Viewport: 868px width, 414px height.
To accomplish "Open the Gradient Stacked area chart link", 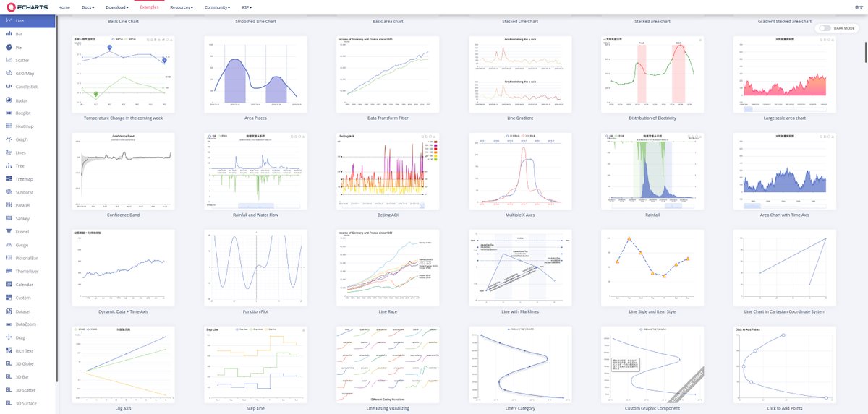I will coord(785,21).
